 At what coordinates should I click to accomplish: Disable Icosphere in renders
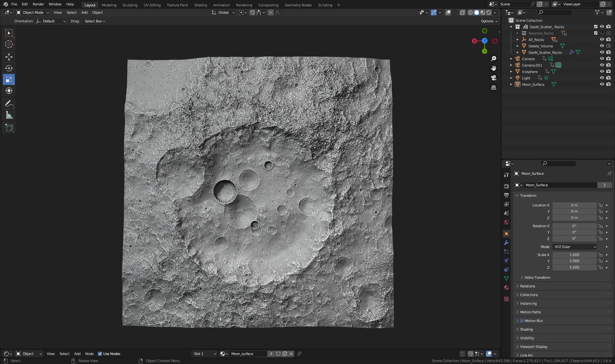click(608, 71)
